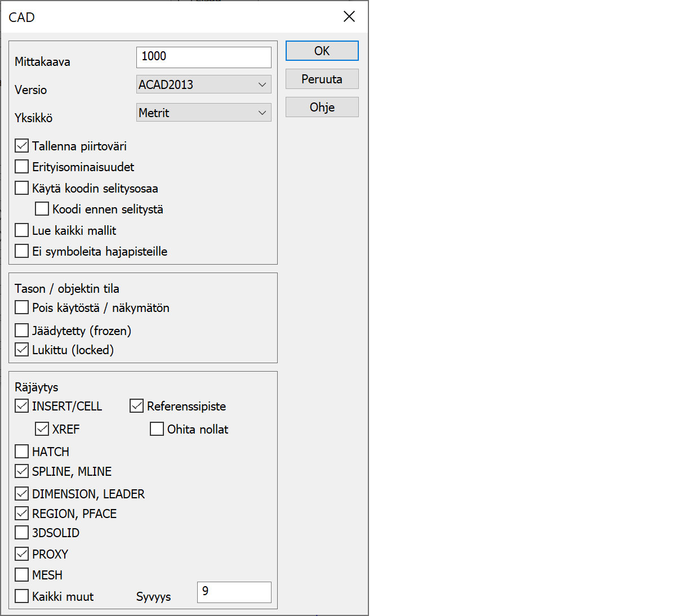
Task: Disable the INSERT/CELL explode checkbox
Action: 22,406
